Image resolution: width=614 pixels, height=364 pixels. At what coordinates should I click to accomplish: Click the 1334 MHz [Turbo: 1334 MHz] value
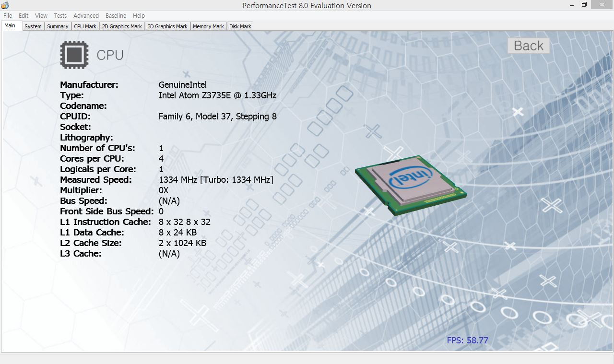[x=216, y=180]
